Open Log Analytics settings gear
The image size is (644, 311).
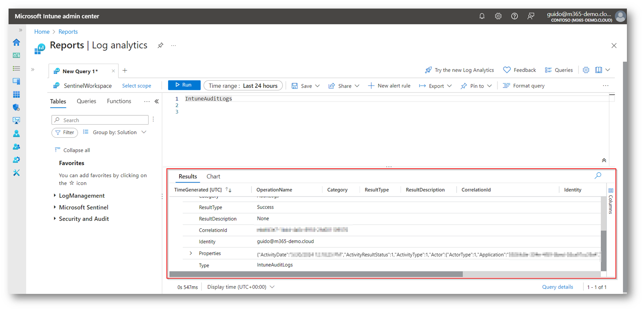pos(586,70)
